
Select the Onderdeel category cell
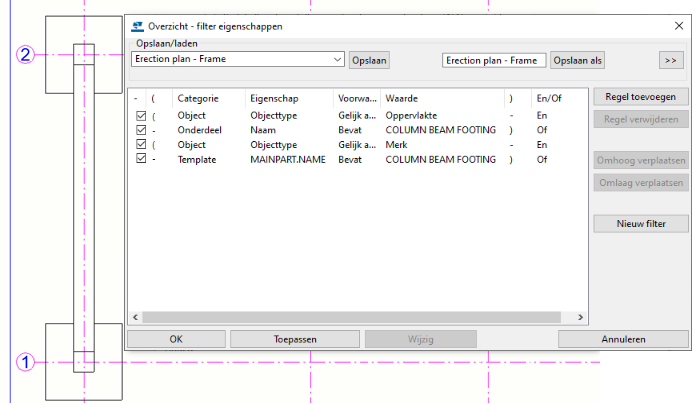pos(199,130)
